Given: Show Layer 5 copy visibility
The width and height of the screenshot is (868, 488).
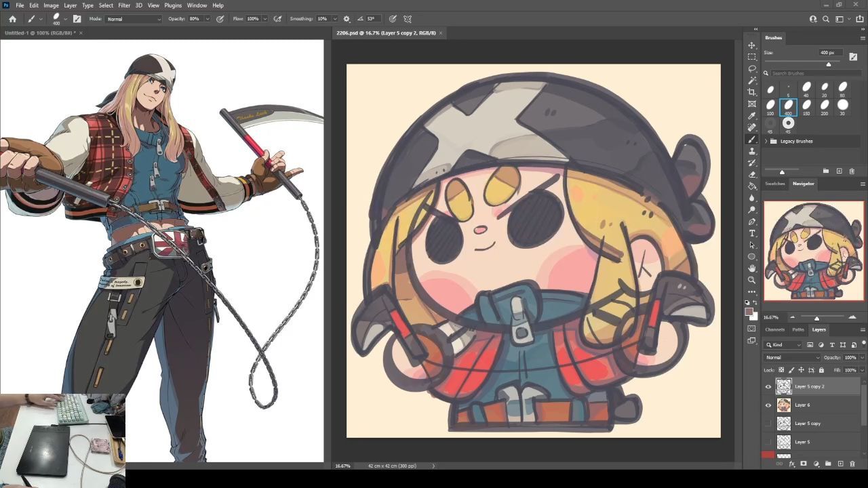Looking at the screenshot, I should click(x=768, y=424).
